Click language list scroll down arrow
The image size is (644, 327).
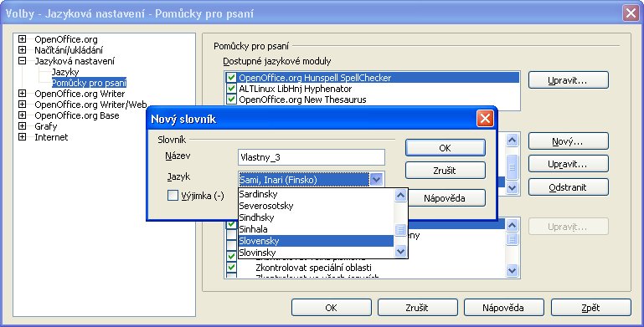[x=400, y=251]
